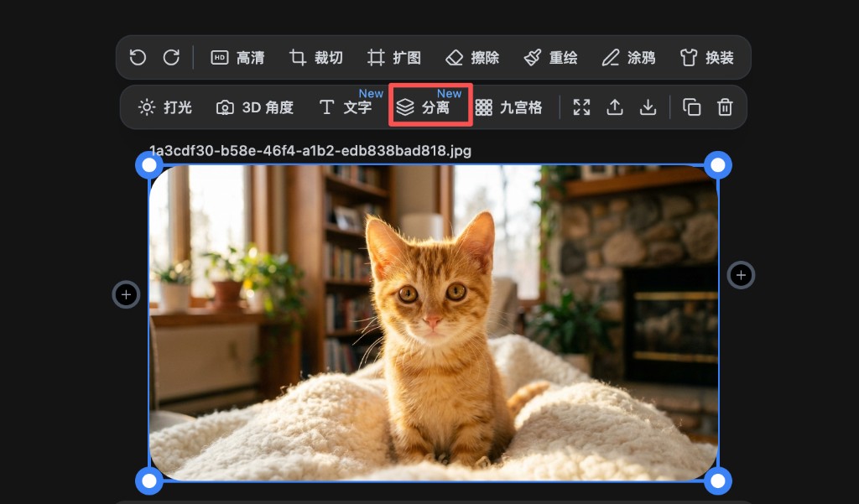Upload a new image
Image resolution: width=859 pixels, height=504 pixels.
point(615,107)
